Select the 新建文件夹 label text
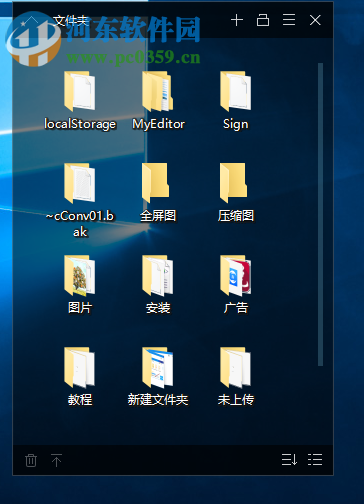364x504 pixels. [158, 400]
